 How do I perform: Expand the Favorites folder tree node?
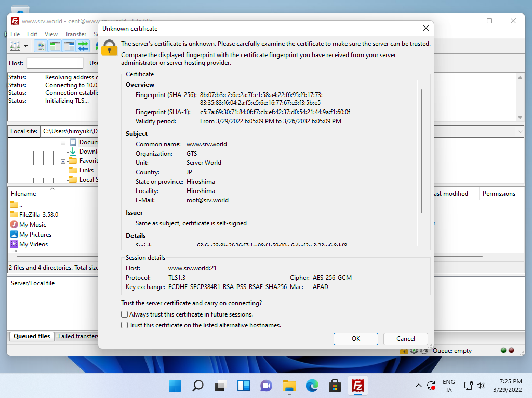coord(63,161)
